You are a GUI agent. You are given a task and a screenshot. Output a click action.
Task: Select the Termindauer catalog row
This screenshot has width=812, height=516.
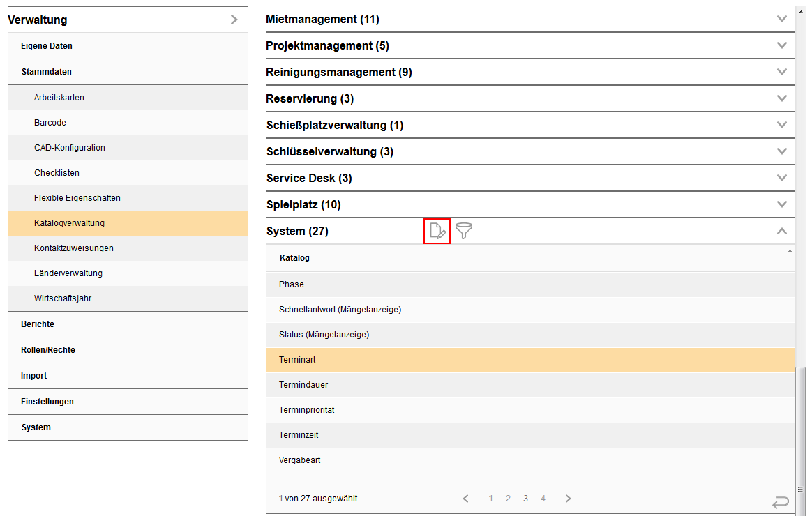(303, 385)
